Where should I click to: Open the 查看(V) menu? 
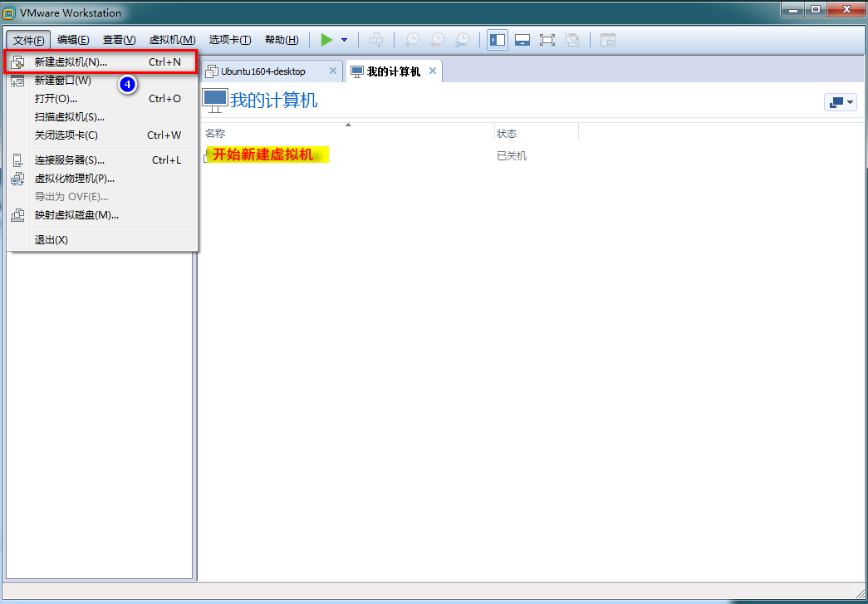pos(120,40)
